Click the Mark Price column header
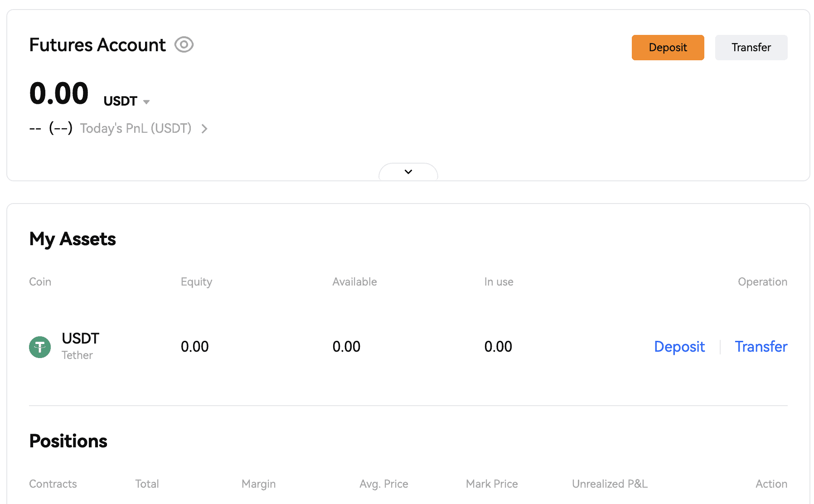814x504 pixels. [x=492, y=484]
